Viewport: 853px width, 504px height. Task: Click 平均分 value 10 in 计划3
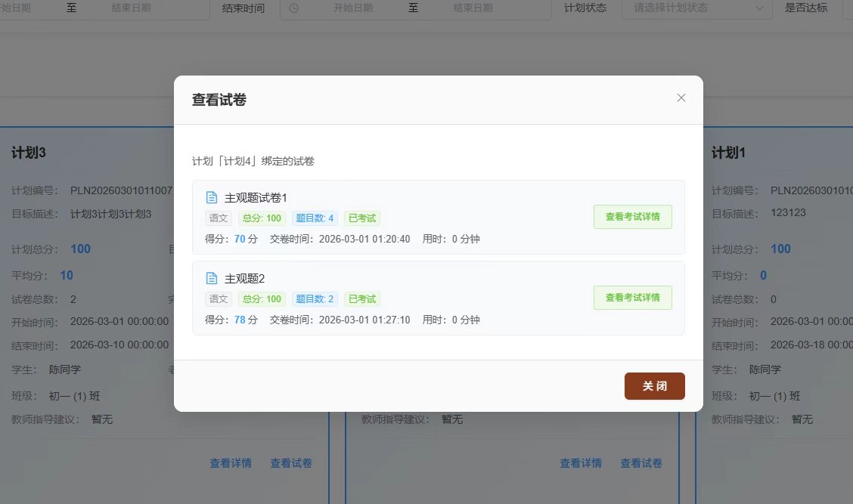(x=67, y=276)
